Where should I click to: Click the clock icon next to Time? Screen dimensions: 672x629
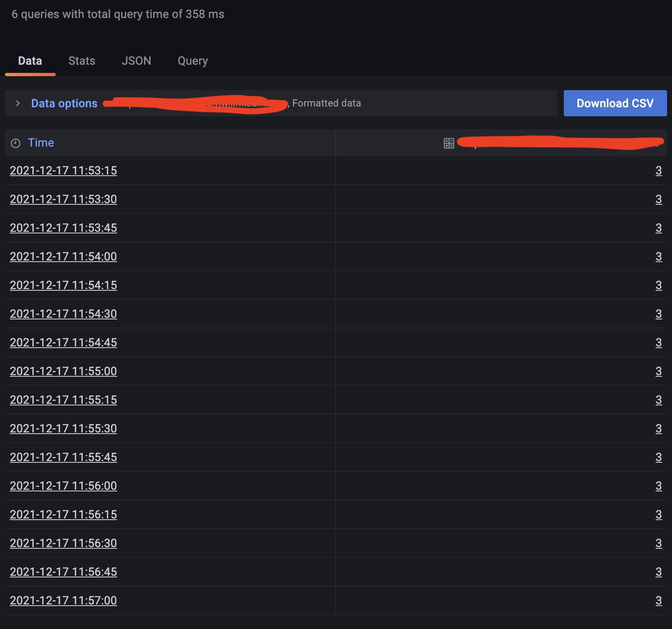(15, 143)
